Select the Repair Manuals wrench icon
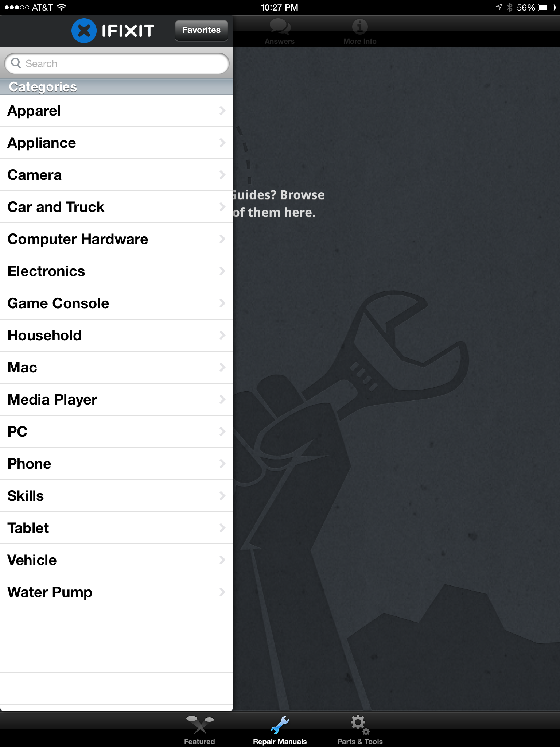This screenshot has height=747, width=560. [x=280, y=725]
